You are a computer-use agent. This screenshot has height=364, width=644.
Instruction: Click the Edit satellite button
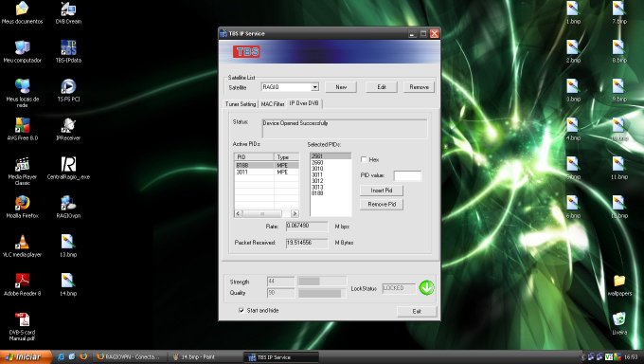click(x=382, y=87)
